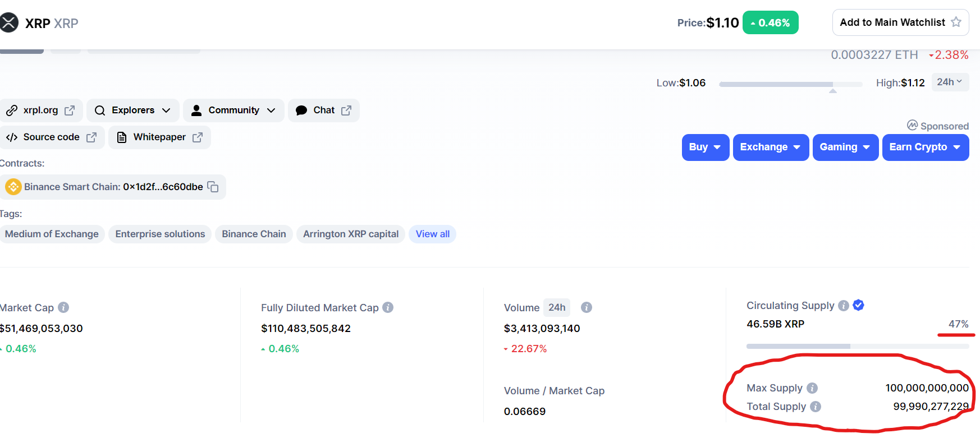
Task: Click the 22.67% volume change
Action: pos(525,349)
